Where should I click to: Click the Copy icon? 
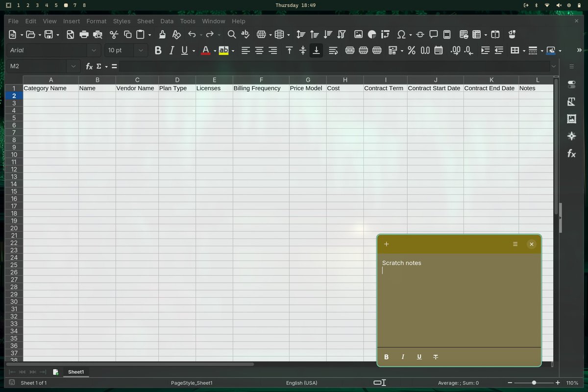[128, 34]
